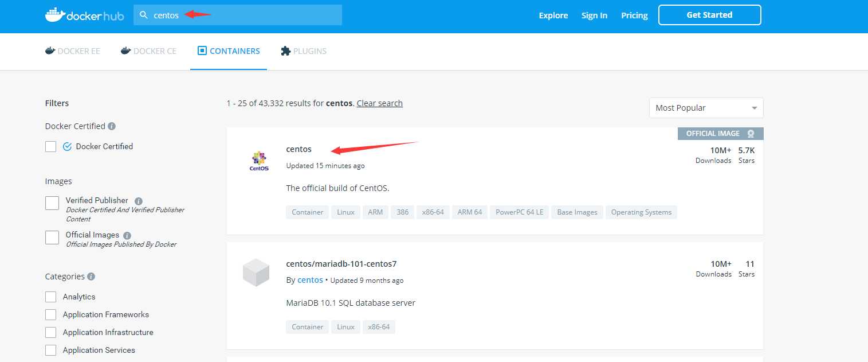Open the Most Popular sort dropdown
The image size is (868, 362).
click(x=706, y=108)
